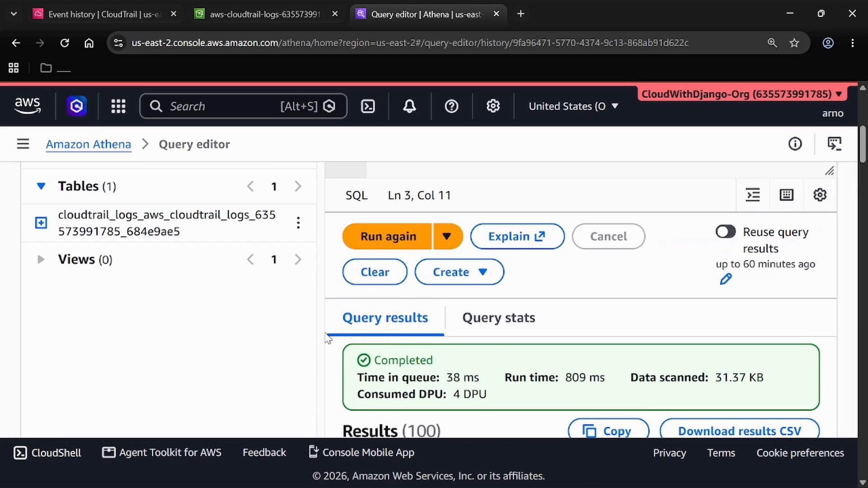The image size is (868, 488).
Task: Launch CloudShell from the top navigation icon
Action: coord(368,106)
